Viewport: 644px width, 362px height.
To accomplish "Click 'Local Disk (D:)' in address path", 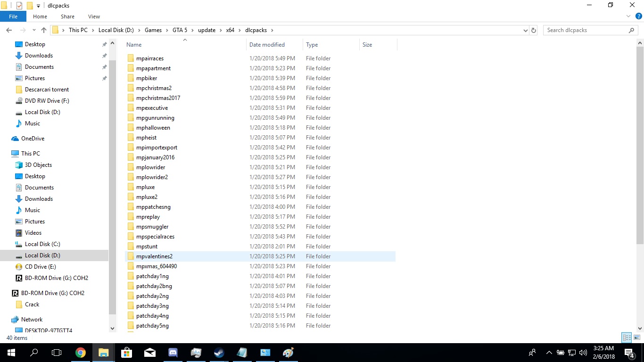I will (x=116, y=30).
